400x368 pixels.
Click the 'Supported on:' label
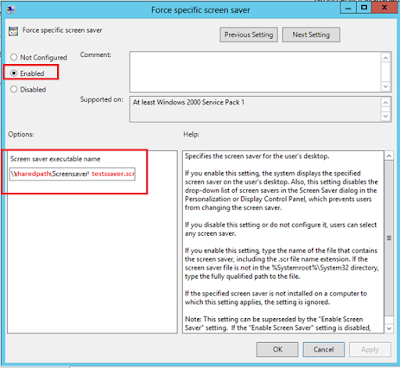(x=101, y=100)
